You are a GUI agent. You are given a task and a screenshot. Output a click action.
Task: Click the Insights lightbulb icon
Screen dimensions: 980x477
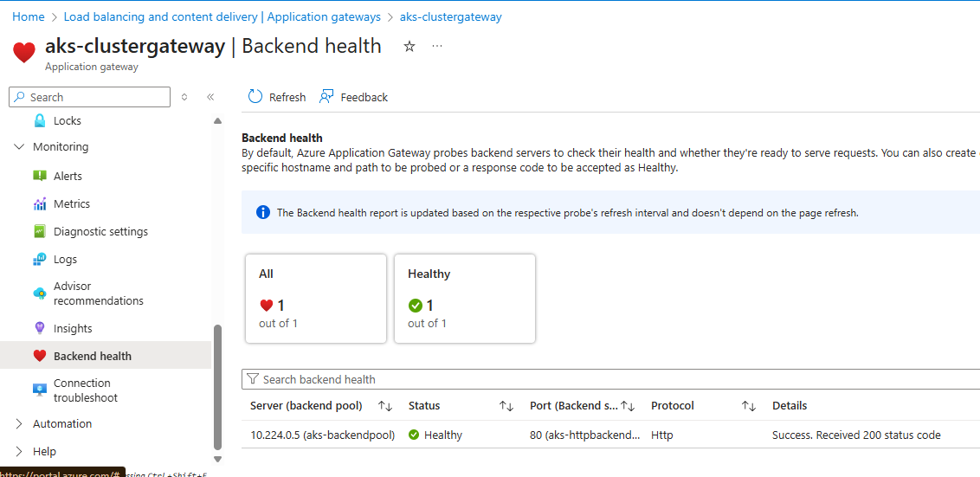pyautogui.click(x=40, y=328)
